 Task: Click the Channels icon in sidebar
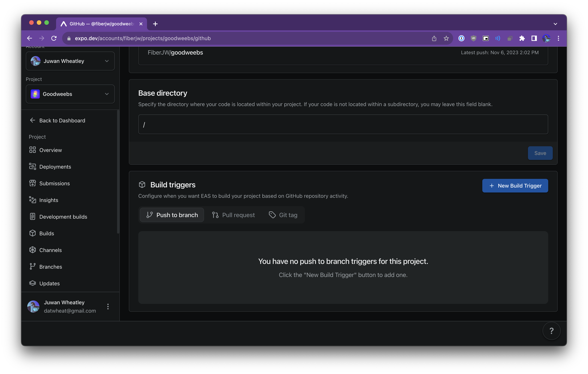click(x=32, y=250)
